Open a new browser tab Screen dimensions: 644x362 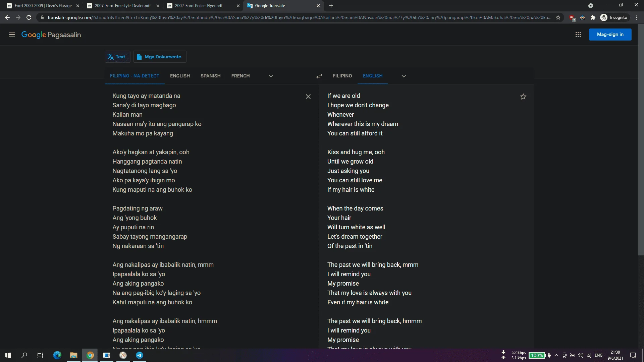tap(331, 6)
